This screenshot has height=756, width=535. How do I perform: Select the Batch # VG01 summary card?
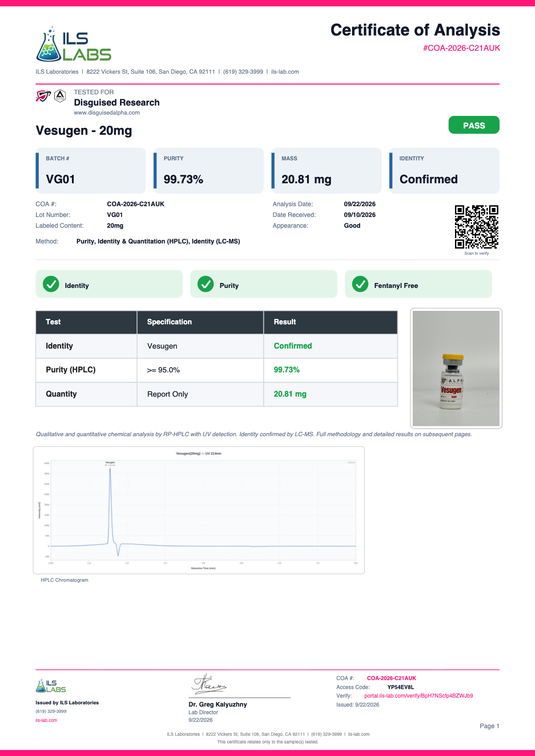[x=91, y=171]
